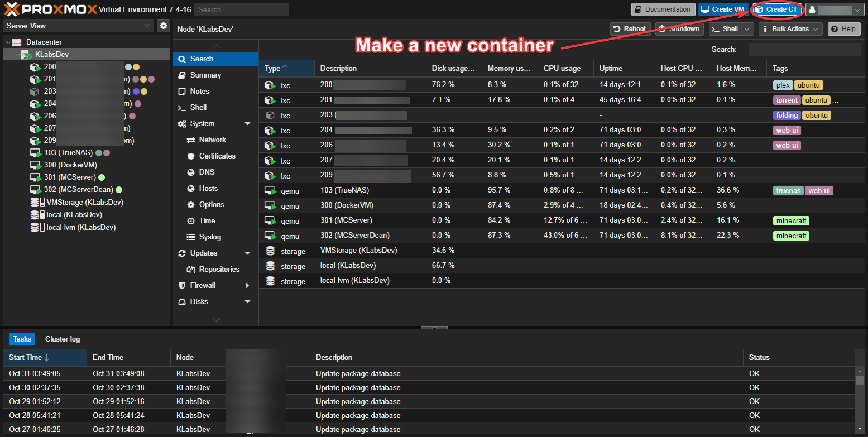
Task: Click the stopped container icon for CT 203
Action: pos(35,92)
